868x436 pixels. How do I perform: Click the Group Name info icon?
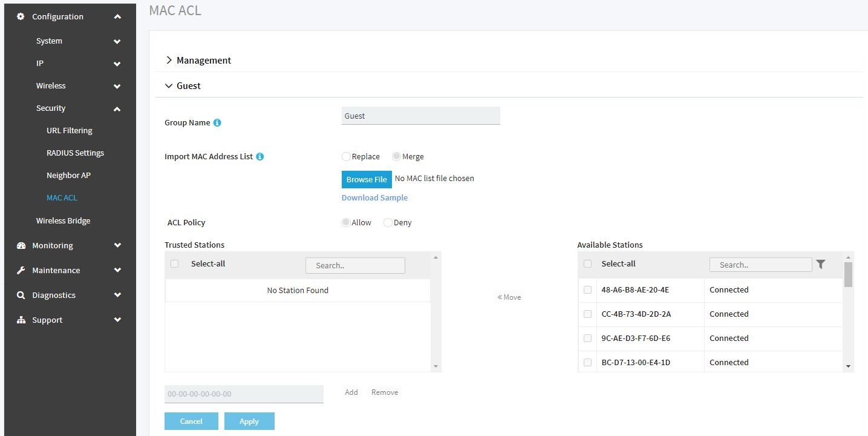(217, 122)
